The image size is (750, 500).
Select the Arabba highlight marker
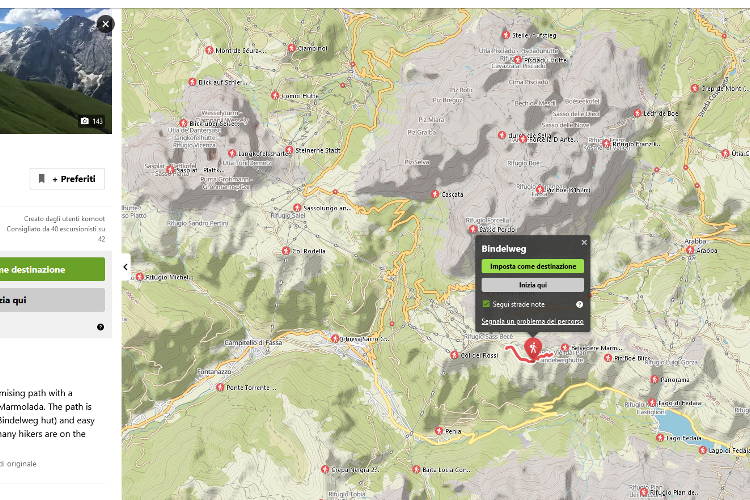690,250
